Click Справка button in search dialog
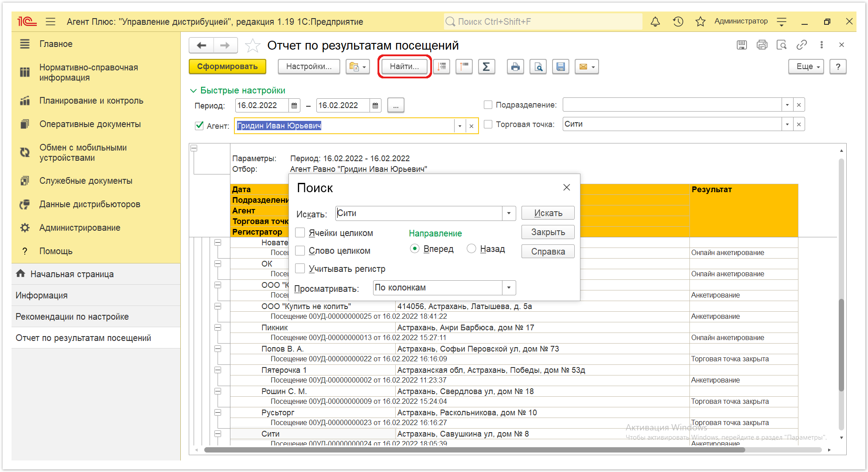Screen dimensions: 868x472 tap(548, 251)
